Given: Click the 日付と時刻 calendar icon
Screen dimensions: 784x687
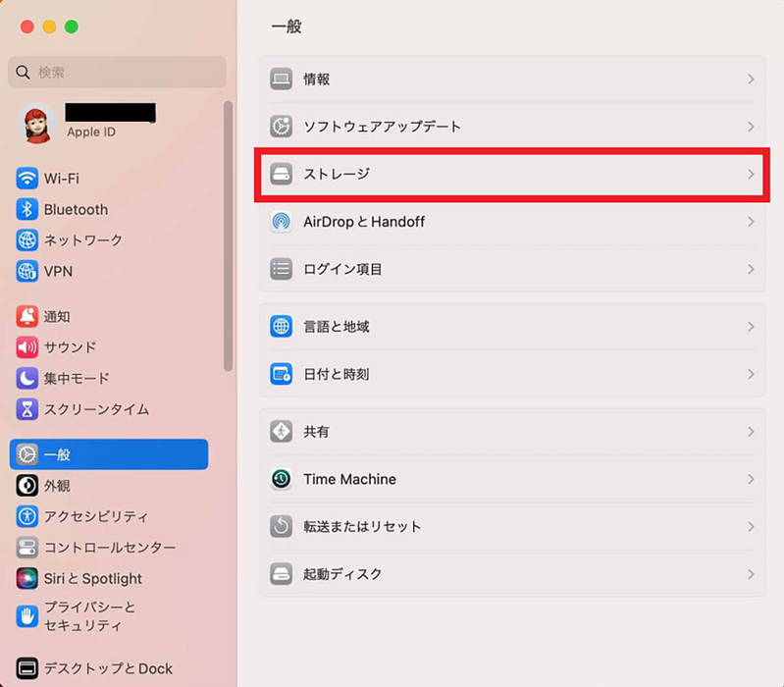Looking at the screenshot, I should [x=281, y=374].
